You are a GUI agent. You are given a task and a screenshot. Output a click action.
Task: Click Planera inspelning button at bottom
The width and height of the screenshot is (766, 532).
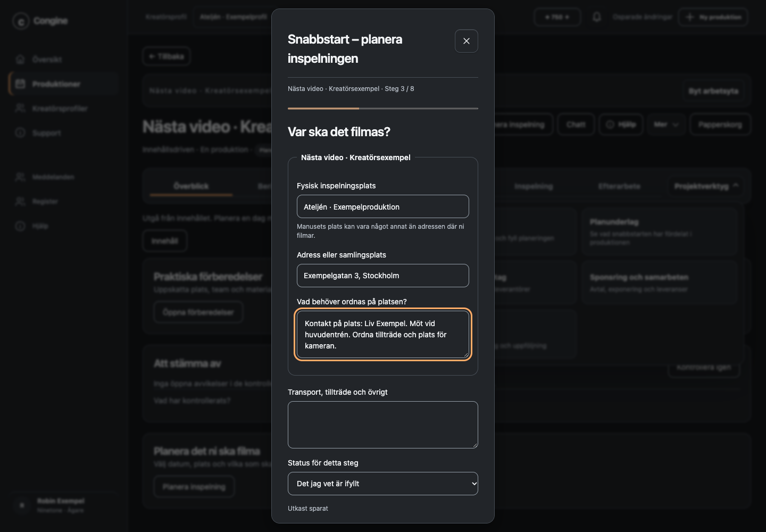pos(194,487)
